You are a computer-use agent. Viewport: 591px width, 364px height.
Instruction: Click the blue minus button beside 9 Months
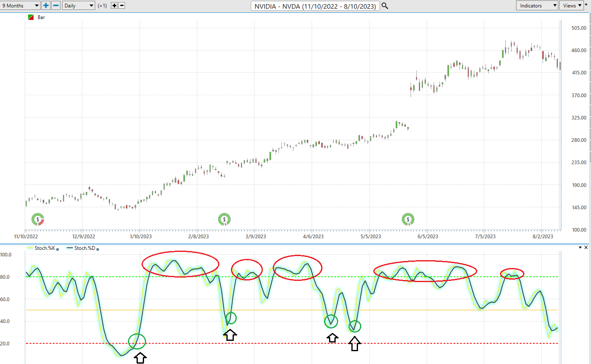(56, 5)
